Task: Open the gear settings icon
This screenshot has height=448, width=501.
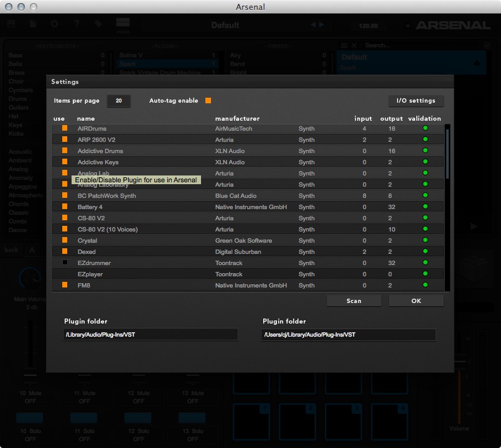Action: click(55, 24)
